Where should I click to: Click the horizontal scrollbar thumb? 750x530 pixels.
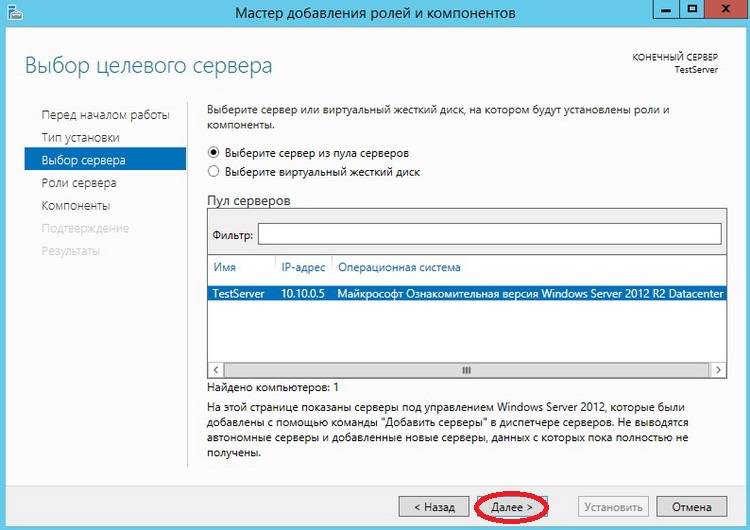coord(466,370)
